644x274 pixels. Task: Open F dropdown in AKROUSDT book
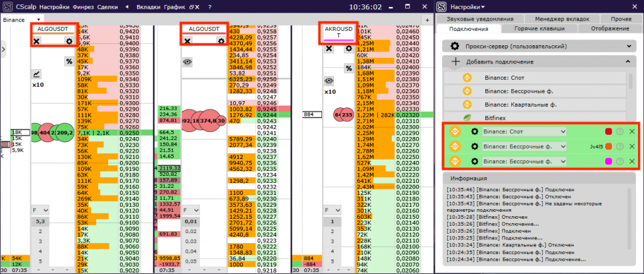point(331,210)
